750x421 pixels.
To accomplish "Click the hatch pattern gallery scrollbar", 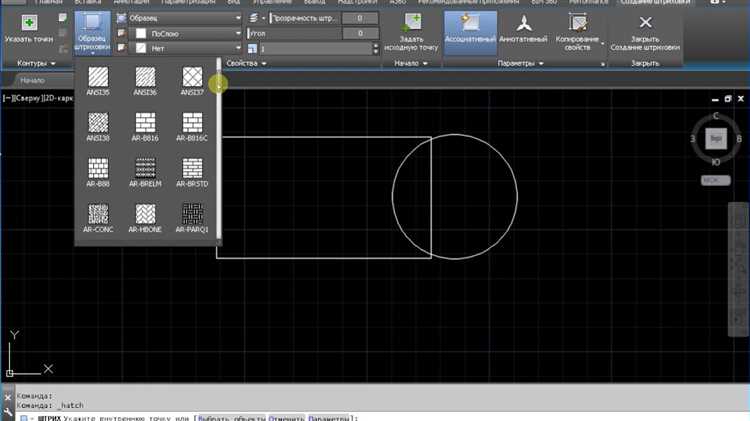I will click(x=219, y=150).
